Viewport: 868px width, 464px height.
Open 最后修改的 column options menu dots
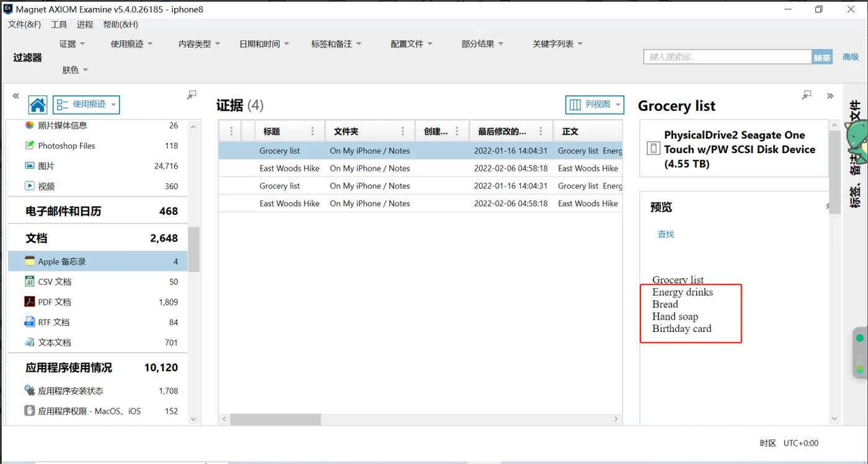click(x=541, y=131)
